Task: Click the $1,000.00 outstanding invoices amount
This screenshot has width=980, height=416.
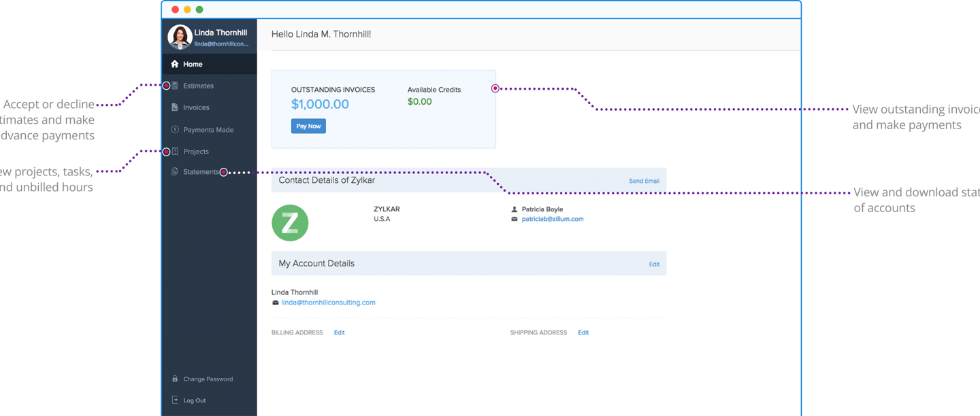Action: point(320,104)
